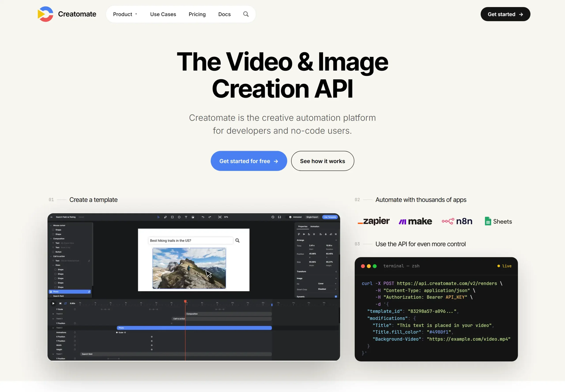
Task: Click the fit-to-screen zoom icon
Action: coord(220,217)
